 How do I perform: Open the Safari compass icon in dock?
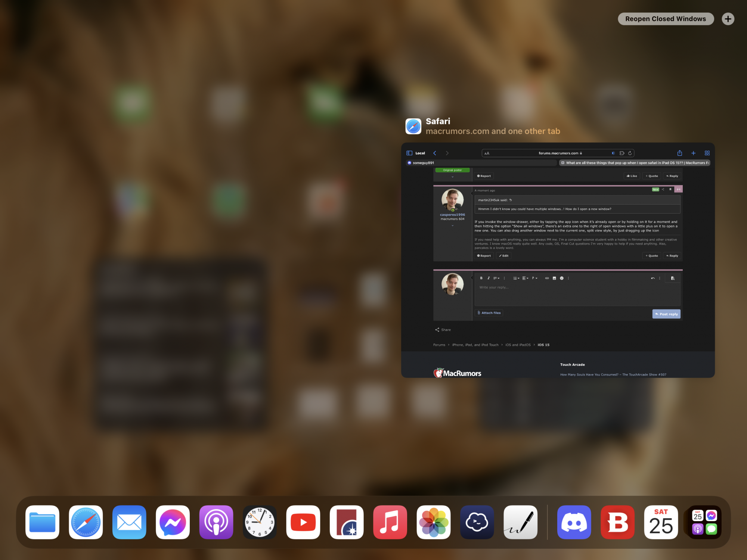[x=86, y=522]
